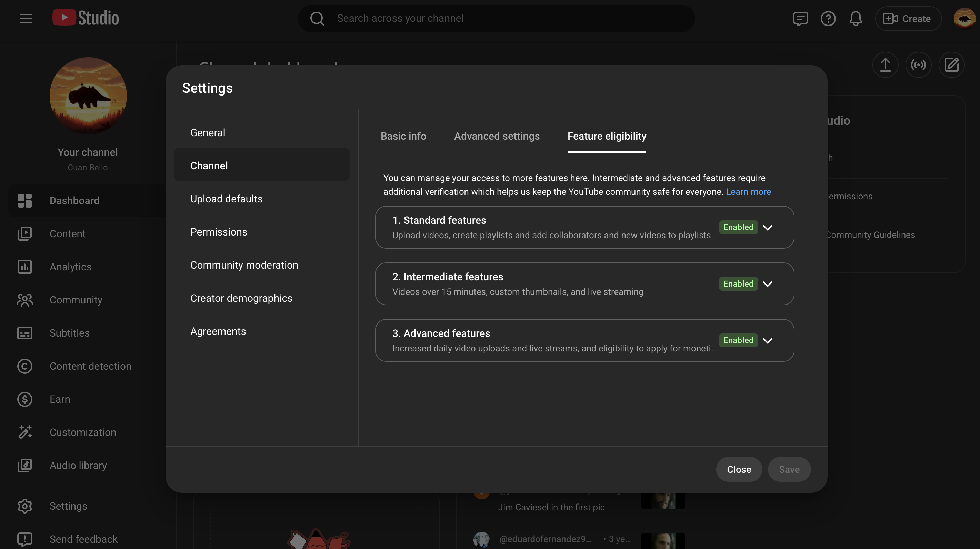Open the feedback message icon in header
Screen dimensions: 980x549
800,19
